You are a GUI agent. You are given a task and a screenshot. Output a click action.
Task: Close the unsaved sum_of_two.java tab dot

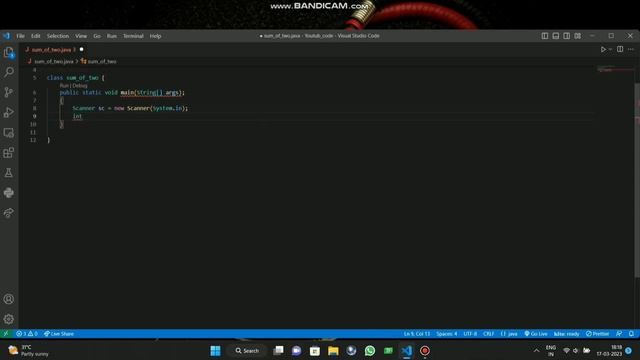pyautogui.click(x=81, y=49)
